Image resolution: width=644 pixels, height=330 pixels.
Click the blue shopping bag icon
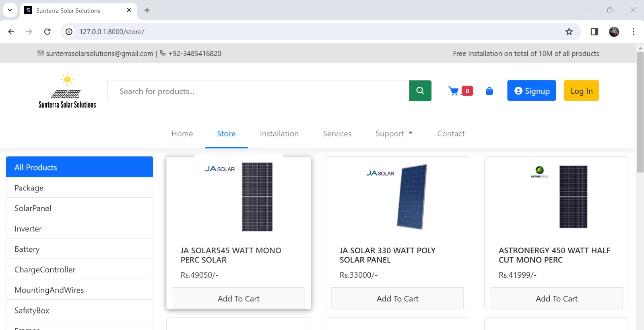click(x=489, y=91)
